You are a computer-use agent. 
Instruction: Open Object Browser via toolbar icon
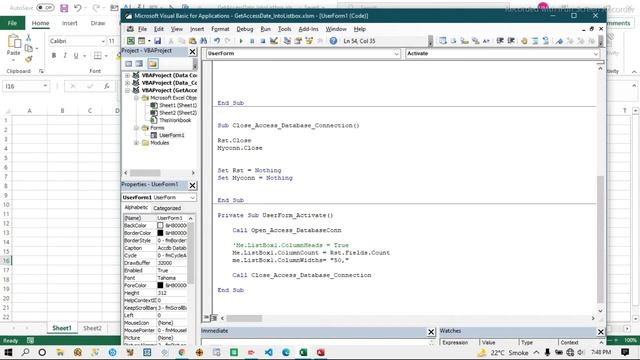[309, 41]
